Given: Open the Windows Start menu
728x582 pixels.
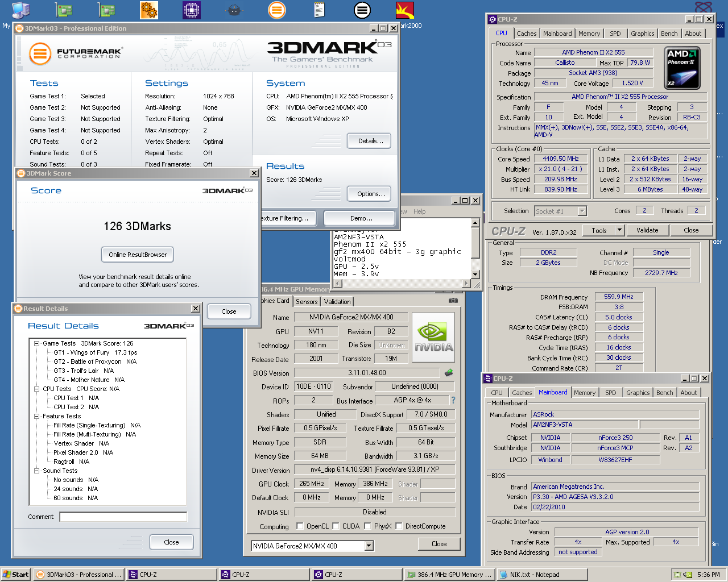Looking at the screenshot, I should pyautogui.click(x=16, y=575).
